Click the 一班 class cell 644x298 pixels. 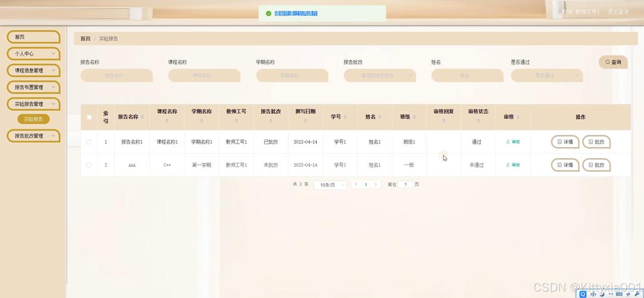click(408, 165)
